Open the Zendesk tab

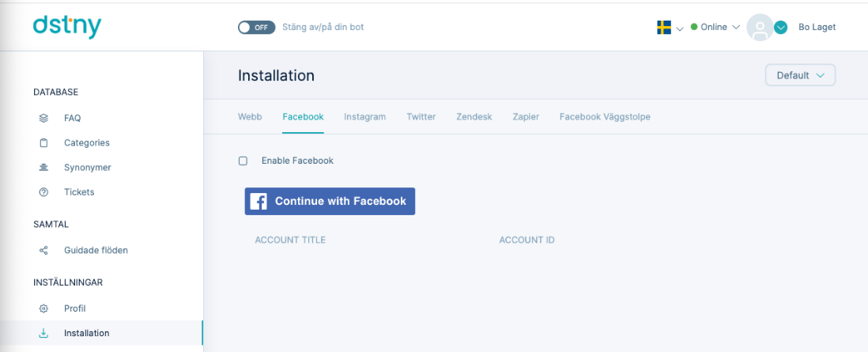474,117
